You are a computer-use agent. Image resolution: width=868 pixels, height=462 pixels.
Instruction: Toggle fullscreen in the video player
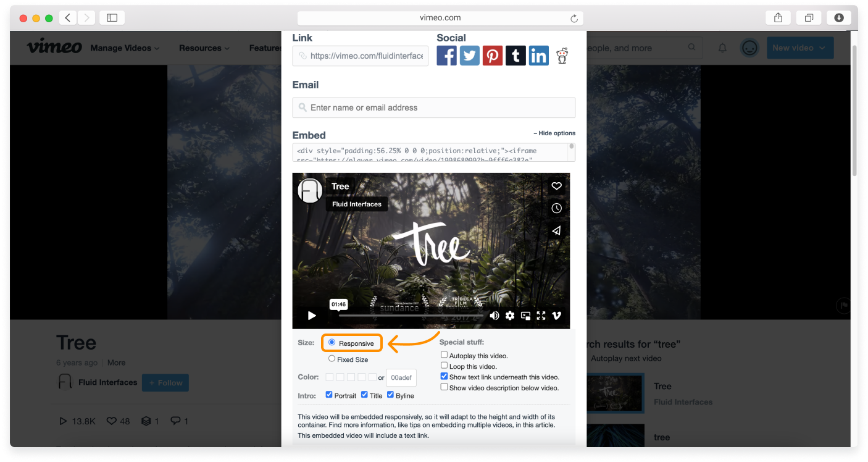[x=541, y=315]
